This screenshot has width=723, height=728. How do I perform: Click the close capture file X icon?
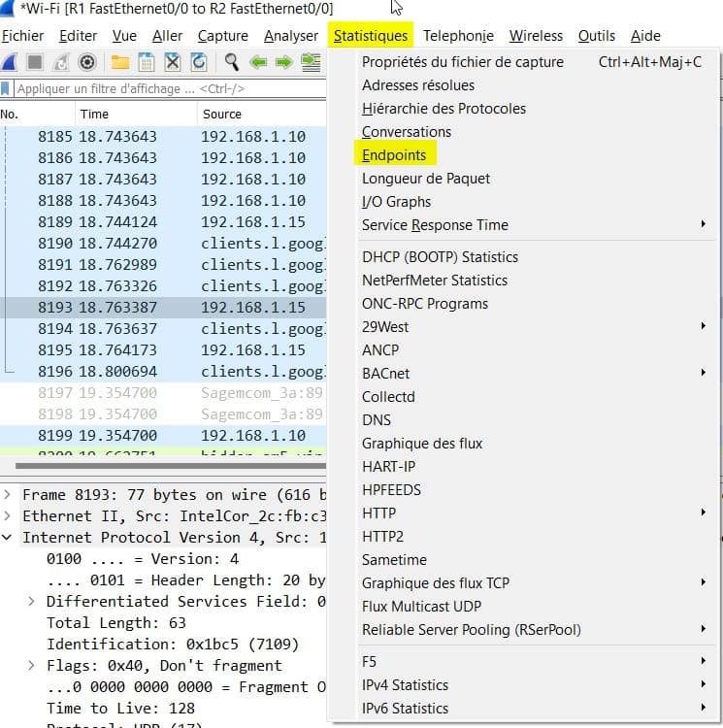pos(173,62)
